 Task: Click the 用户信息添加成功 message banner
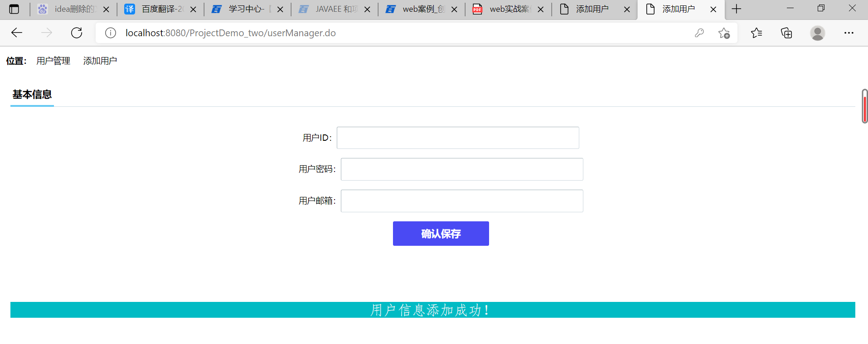tap(433, 310)
